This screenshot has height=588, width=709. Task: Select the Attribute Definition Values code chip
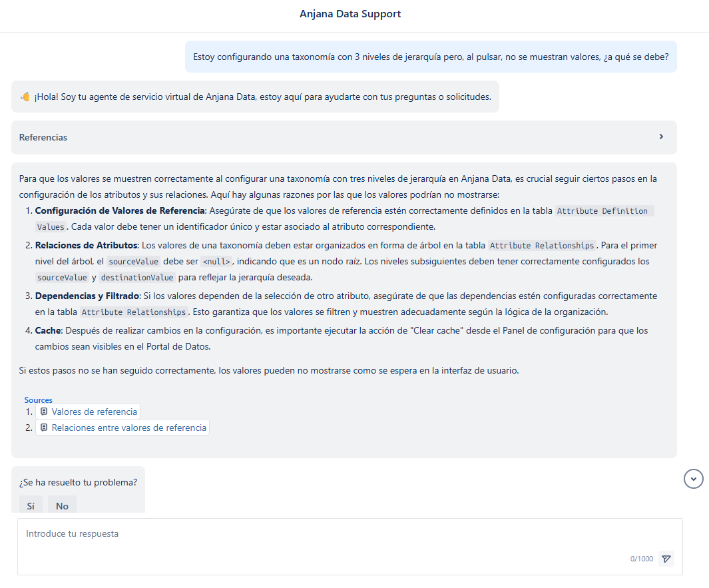pyautogui.click(x=603, y=210)
